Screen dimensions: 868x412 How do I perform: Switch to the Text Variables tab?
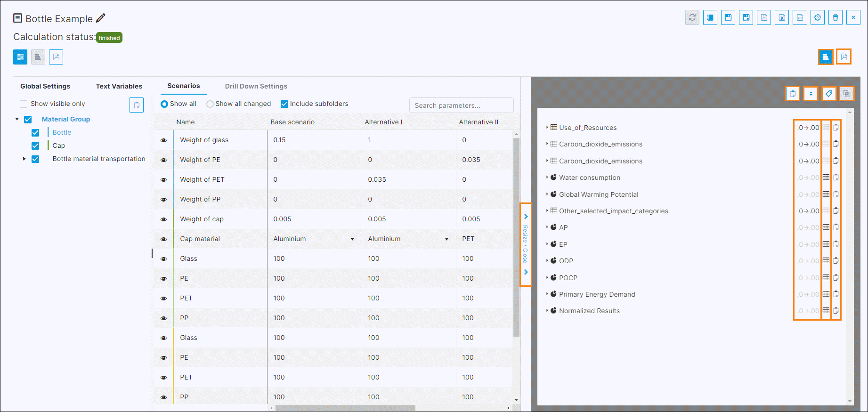119,86
